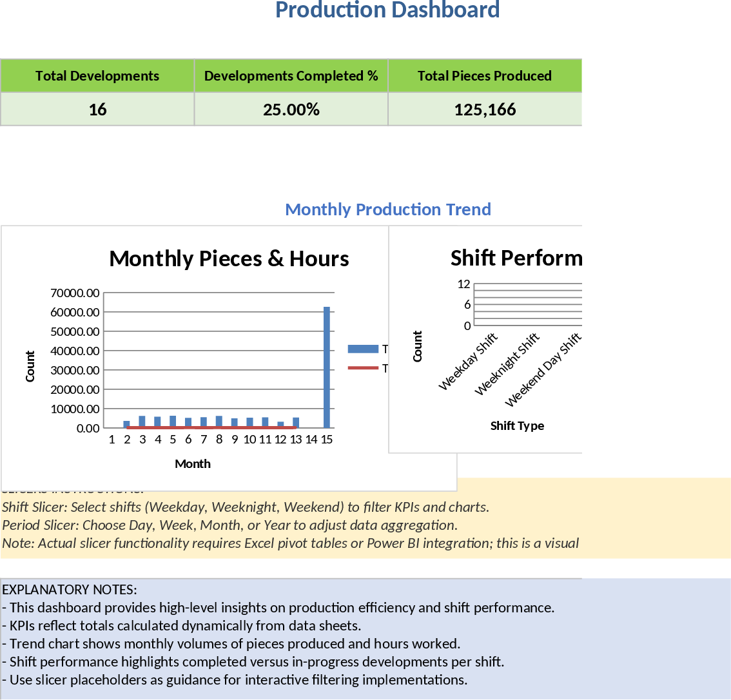
Task: Click the 25.00% value cell
Action: [291, 110]
